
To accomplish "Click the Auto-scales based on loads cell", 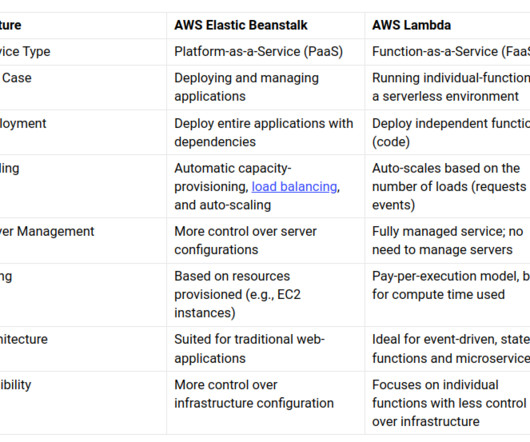I will pyautogui.click(x=449, y=187).
